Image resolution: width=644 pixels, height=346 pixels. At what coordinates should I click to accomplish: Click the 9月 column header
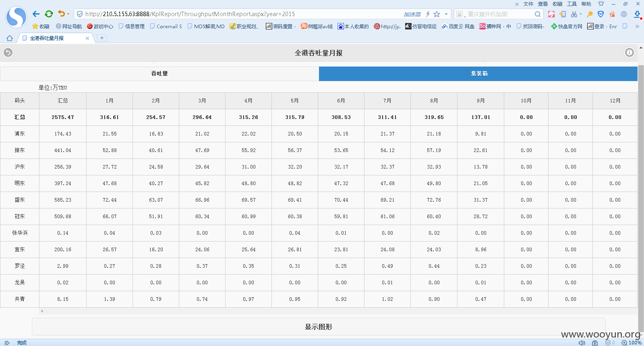tap(480, 101)
